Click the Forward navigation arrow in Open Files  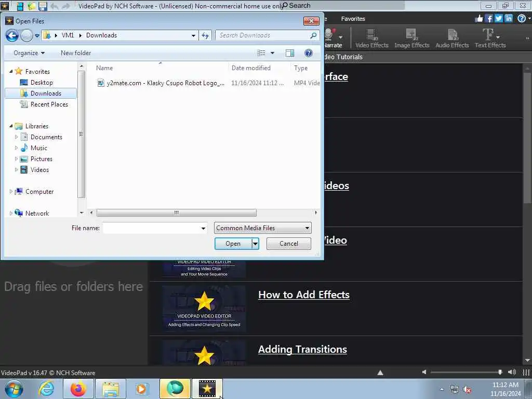click(x=26, y=35)
